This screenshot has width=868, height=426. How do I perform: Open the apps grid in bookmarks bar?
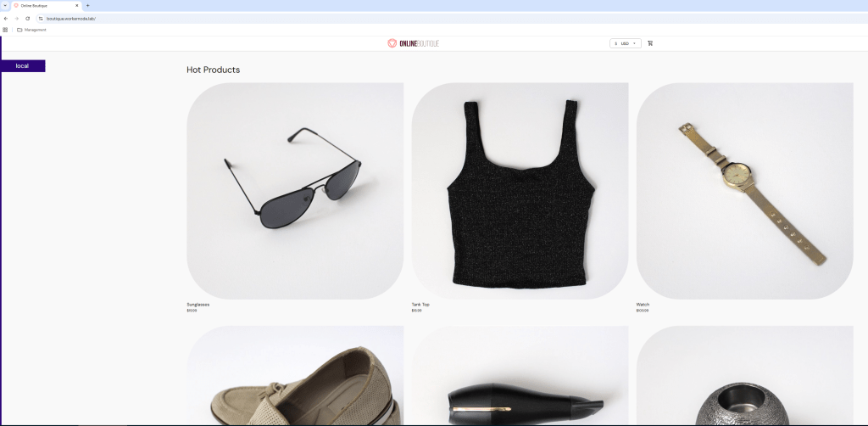click(x=6, y=30)
